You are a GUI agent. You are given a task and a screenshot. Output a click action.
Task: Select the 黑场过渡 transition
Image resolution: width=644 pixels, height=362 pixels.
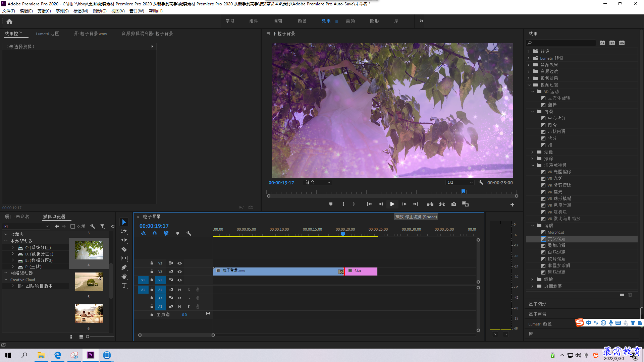click(556, 273)
